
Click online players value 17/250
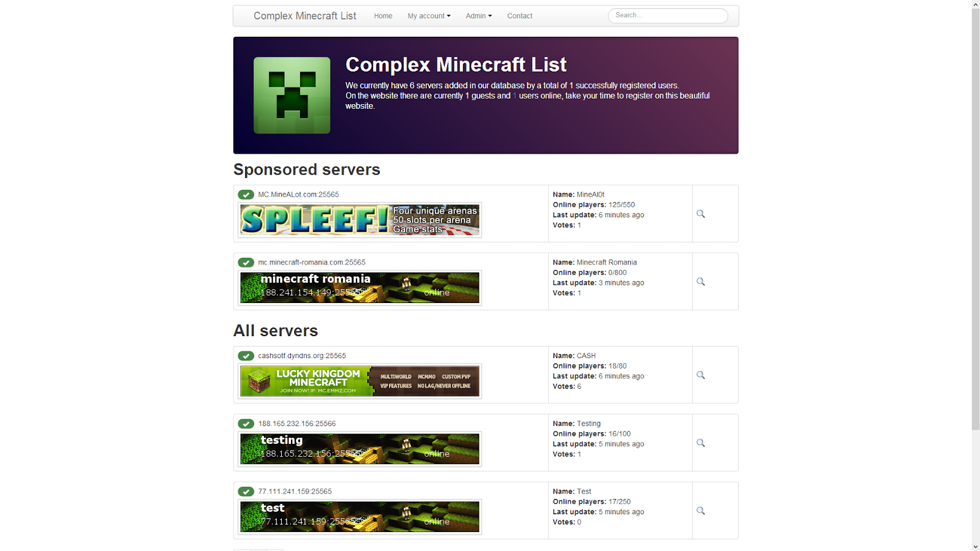pos(619,502)
